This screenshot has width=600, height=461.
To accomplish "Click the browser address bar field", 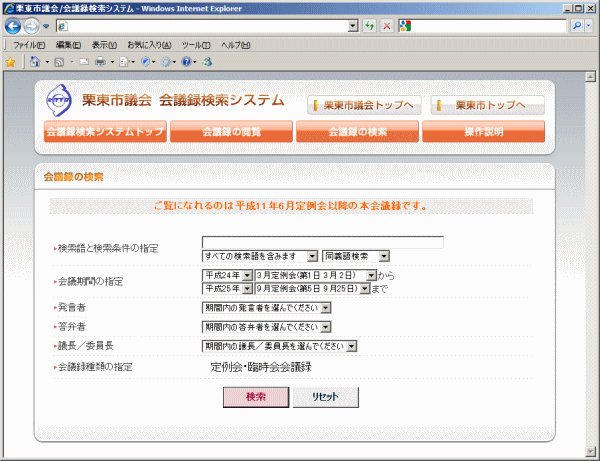I will (x=207, y=26).
